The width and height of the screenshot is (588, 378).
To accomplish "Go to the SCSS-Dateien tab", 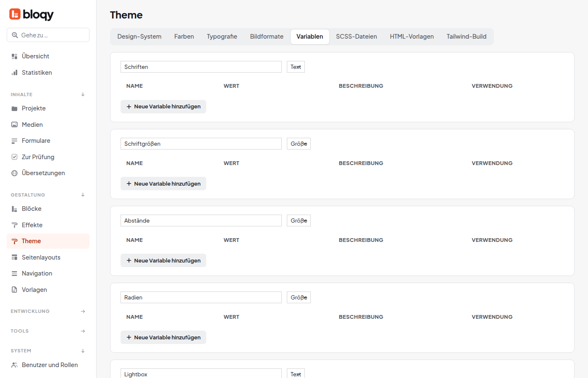I will point(357,37).
